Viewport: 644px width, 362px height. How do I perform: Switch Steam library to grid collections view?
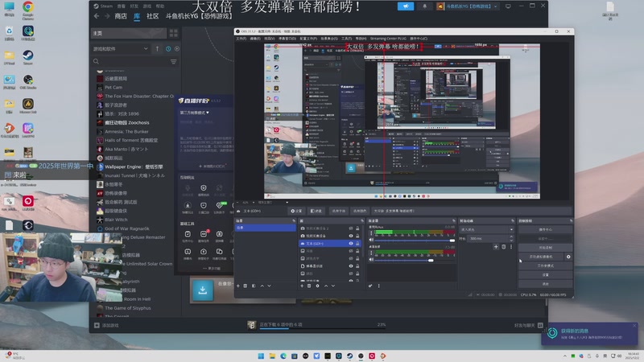173,33
